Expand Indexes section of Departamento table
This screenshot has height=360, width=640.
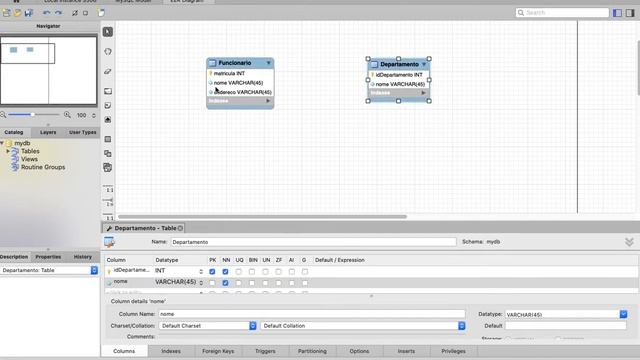[x=423, y=93]
